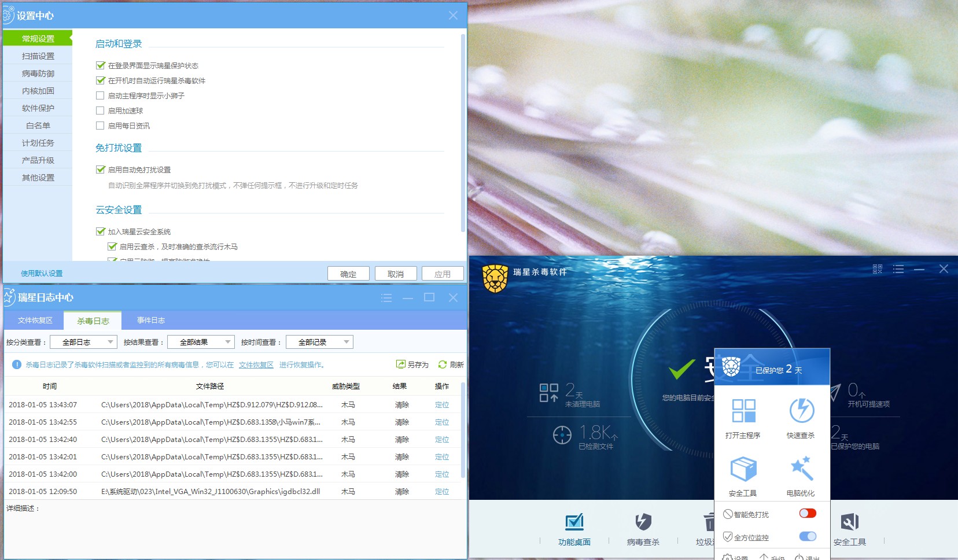Open the list menu icon in antivirus title bar
Image resolution: width=958 pixels, height=560 pixels.
pyautogui.click(x=898, y=269)
